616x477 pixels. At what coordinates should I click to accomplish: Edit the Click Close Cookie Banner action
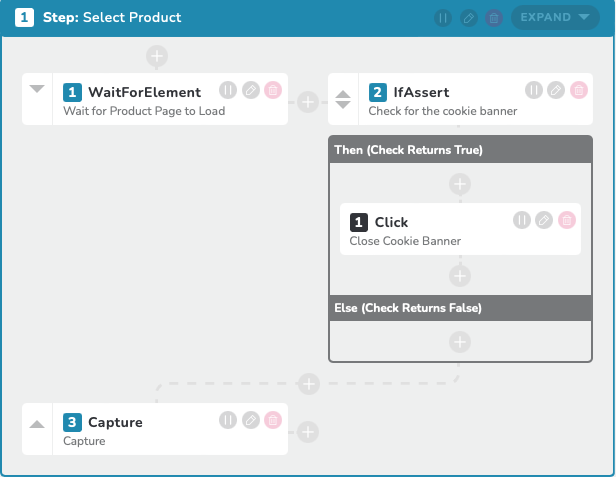pos(544,220)
